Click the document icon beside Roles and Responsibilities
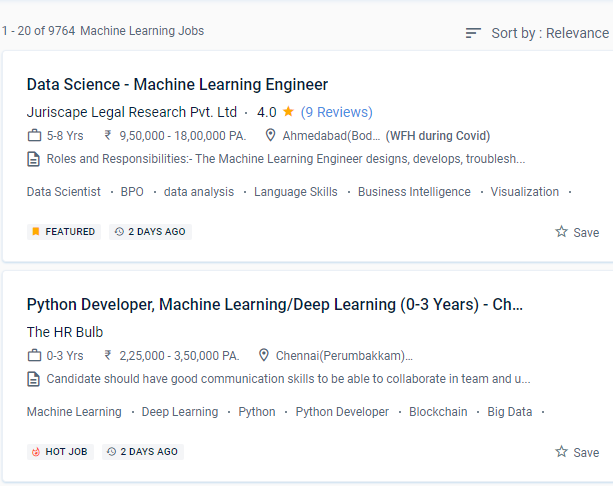 [34, 159]
